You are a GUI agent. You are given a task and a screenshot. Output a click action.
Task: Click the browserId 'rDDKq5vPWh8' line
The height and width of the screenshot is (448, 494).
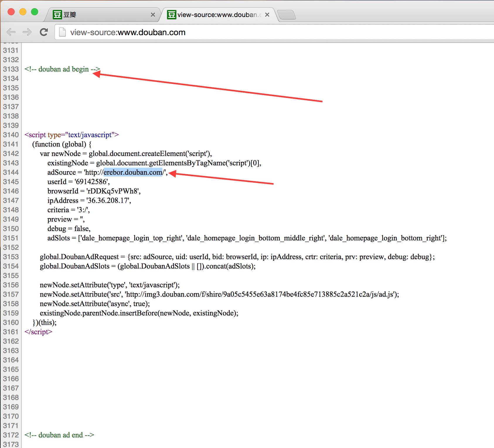tap(94, 191)
